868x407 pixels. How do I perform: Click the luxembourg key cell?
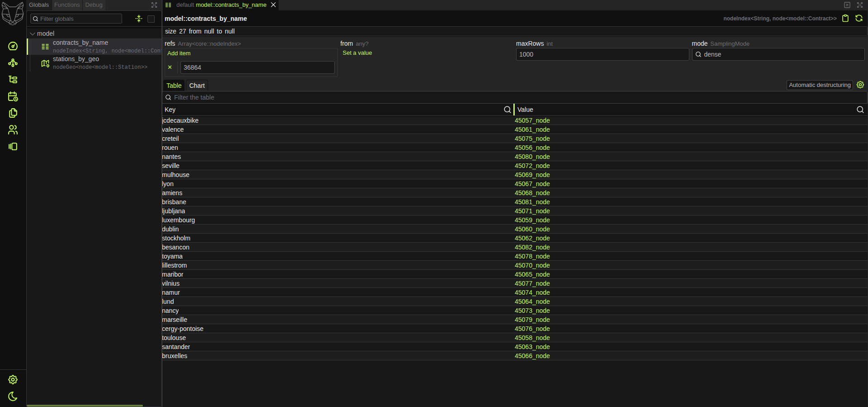pyautogui.click(x=338, y=220)
